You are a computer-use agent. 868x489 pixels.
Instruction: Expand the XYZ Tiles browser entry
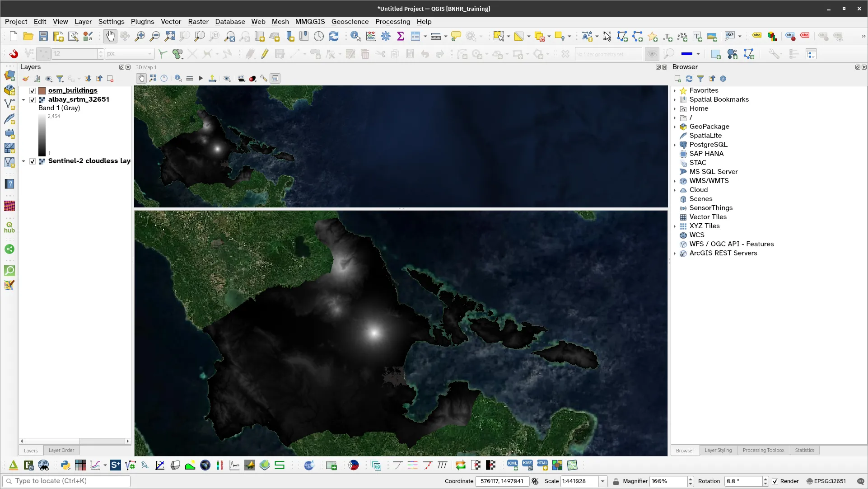tap(676, 226)
